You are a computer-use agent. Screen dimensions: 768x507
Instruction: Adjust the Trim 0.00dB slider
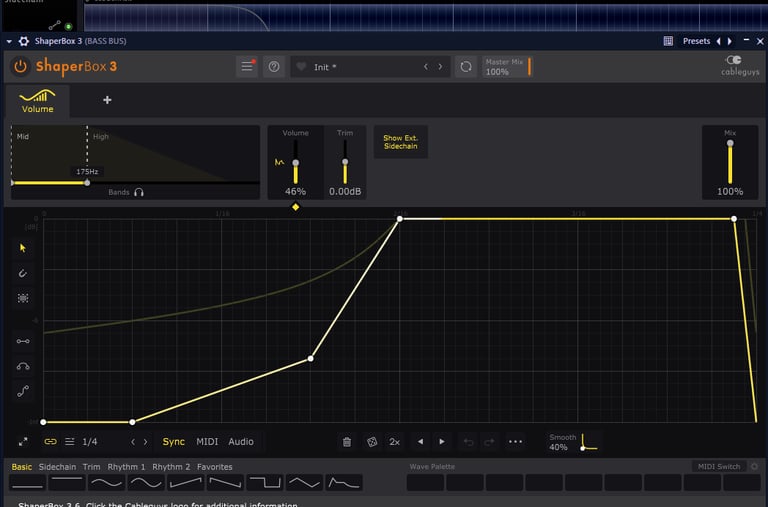coord(345,162)
